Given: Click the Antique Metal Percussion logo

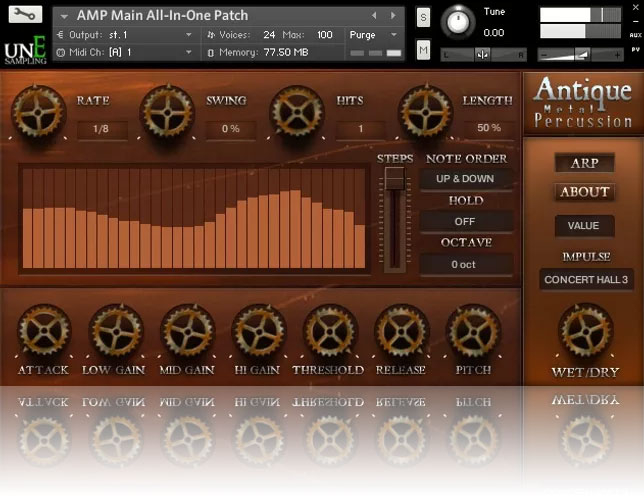Looking at the screenshot, I should [583, 103].
